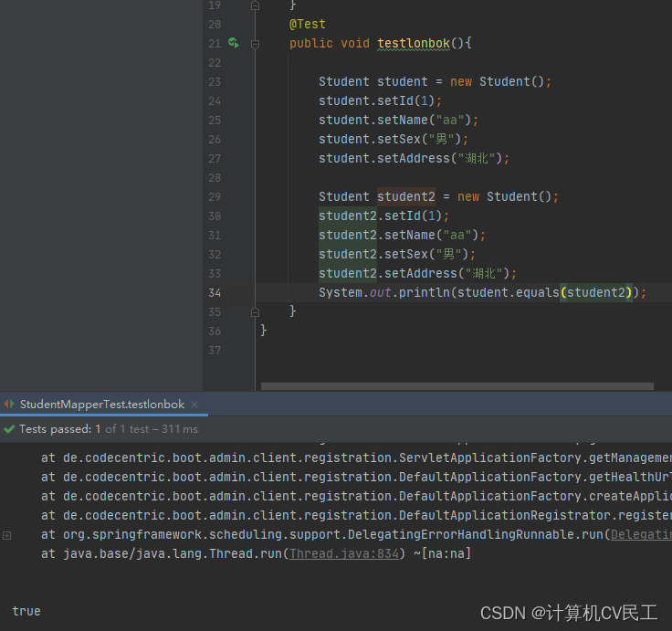Select StudentMapperTest.testlonbok run tab
The height and width of the screenshot is (631, 672).
(102, 405)
